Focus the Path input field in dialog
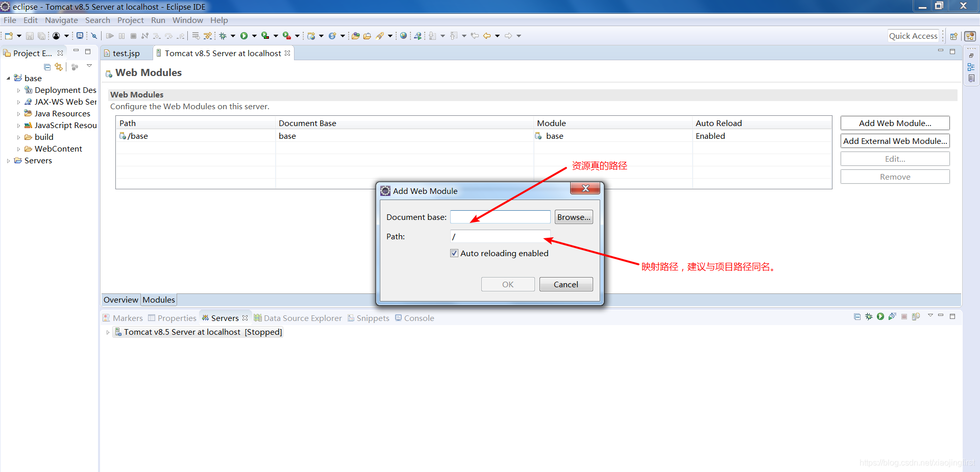Image resolution: width=980 pixels, height=472 pixels. coord(500,236)
